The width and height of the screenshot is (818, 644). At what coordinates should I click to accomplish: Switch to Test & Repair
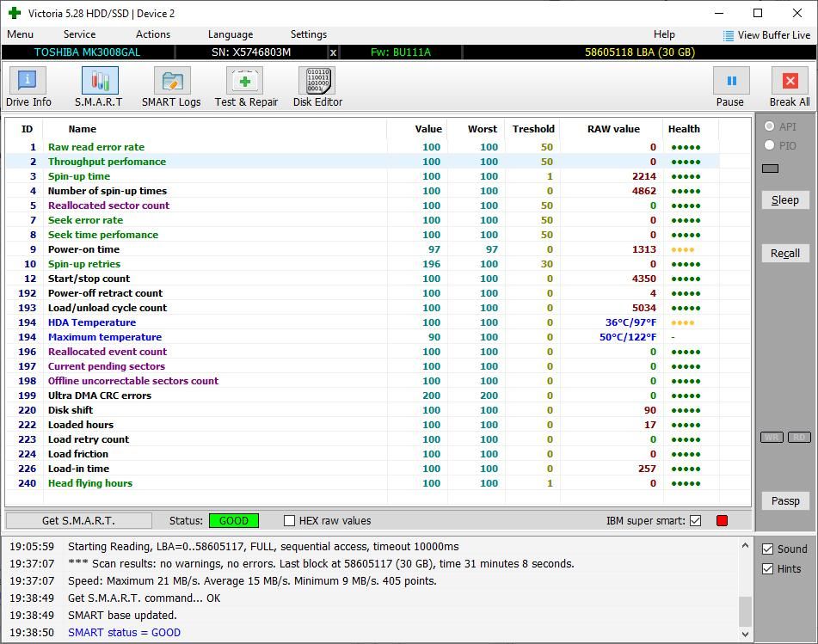click(x=246, y=87)
